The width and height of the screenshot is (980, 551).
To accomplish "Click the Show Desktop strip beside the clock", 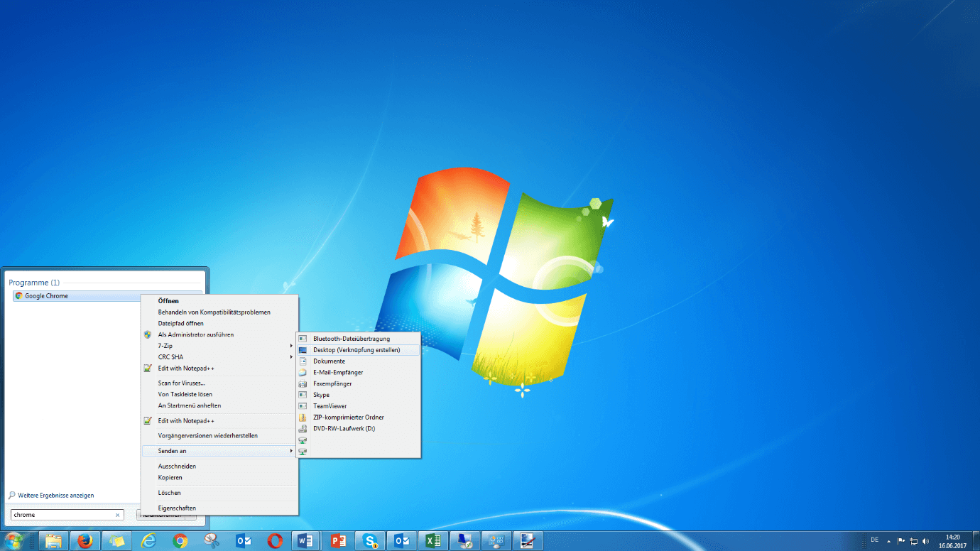I will (976, 541).
